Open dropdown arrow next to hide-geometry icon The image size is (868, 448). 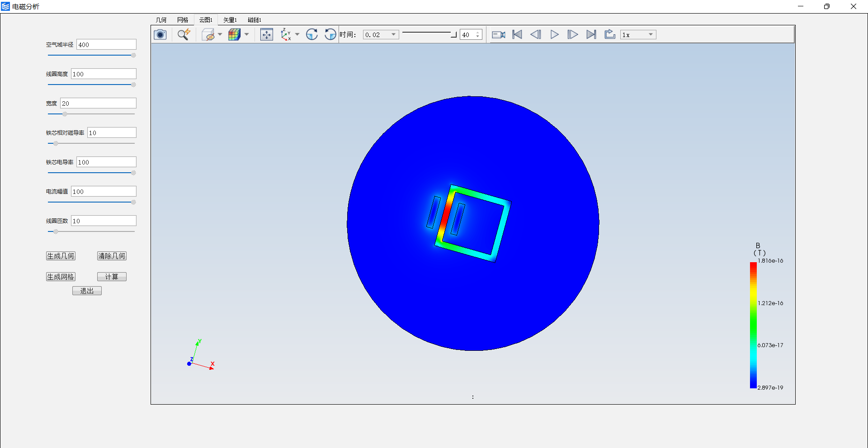220,35
